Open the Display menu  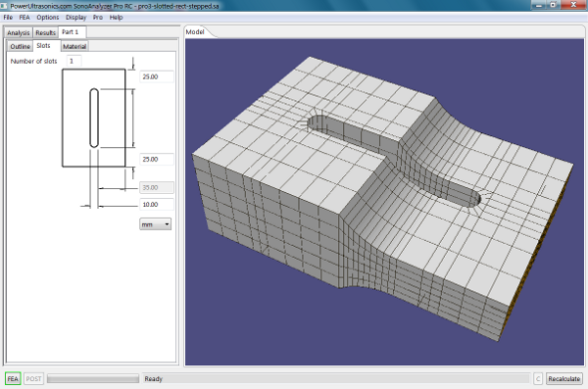tap(75, 18)
